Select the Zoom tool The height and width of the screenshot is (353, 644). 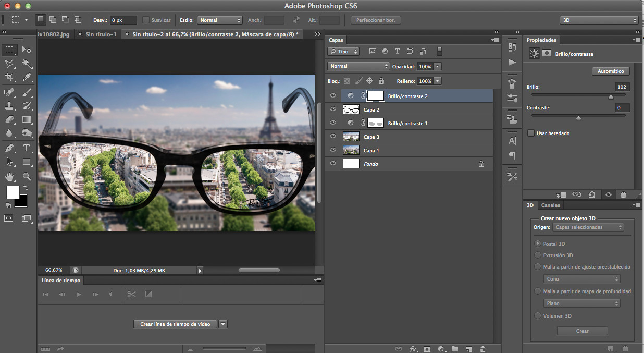(27, 176)
